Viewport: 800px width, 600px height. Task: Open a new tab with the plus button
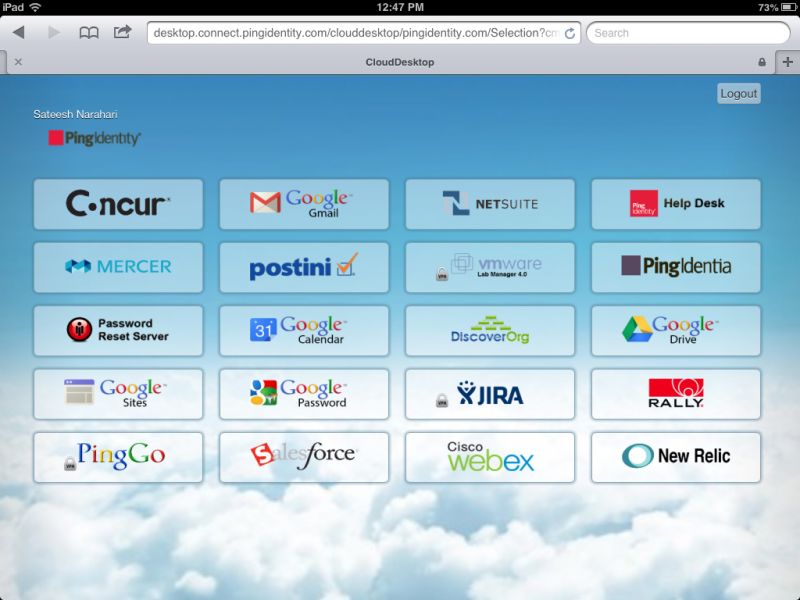[x=788, y=62]
